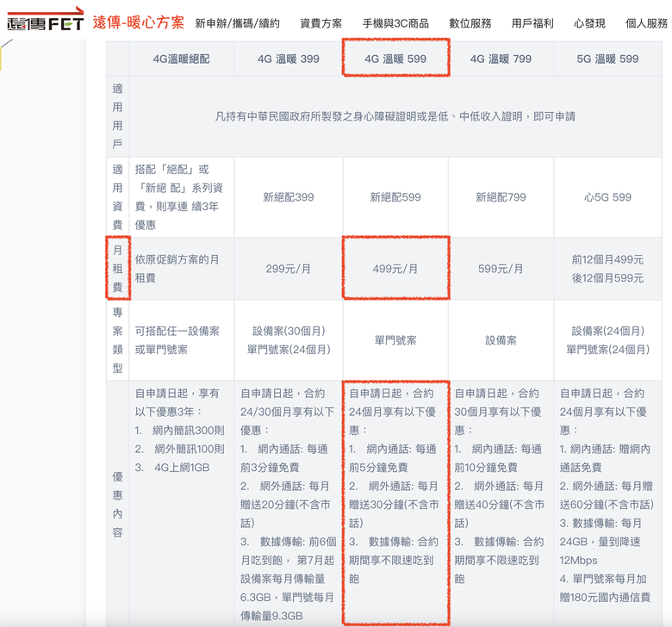Click the 依原促銷方案的月租費 cell
The height and width of the screenshot is (627, 672).
pos(181,269)
